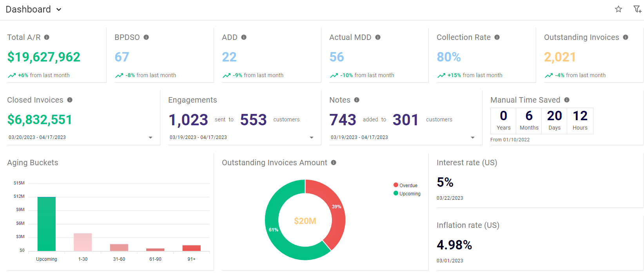Click the star favorite icon
The width and height of the screenshot is (644, 278).
pyautogui.click(x=618, y=9)
